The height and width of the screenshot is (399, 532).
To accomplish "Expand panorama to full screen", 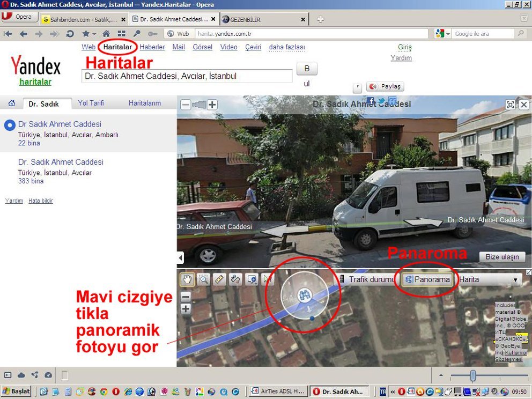I will coord(511,105).
